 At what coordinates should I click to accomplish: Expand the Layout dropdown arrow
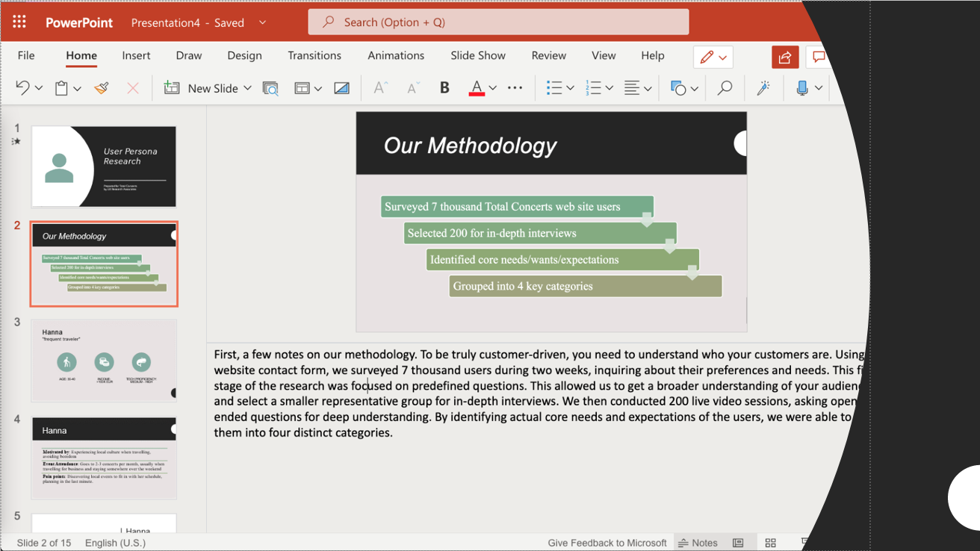click(x=318, y=88)
